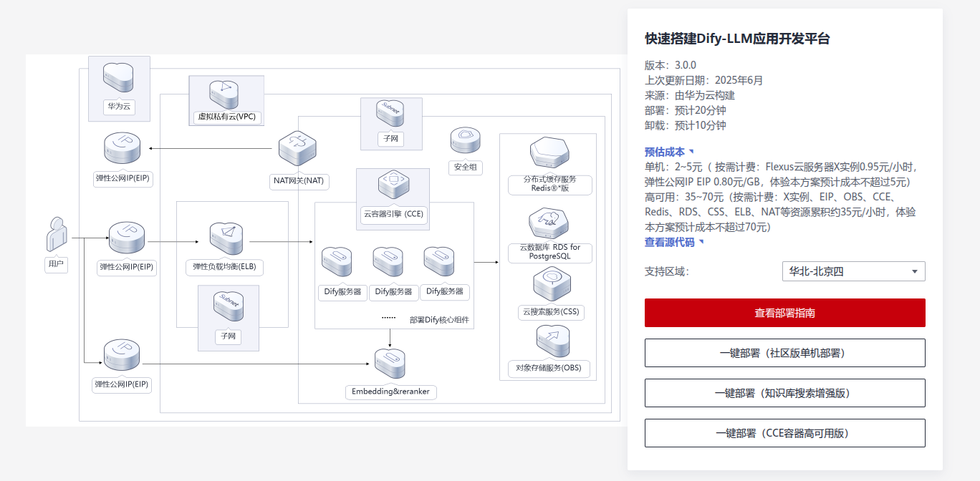Click the 对象存储服务(OBS) icon

552,341
